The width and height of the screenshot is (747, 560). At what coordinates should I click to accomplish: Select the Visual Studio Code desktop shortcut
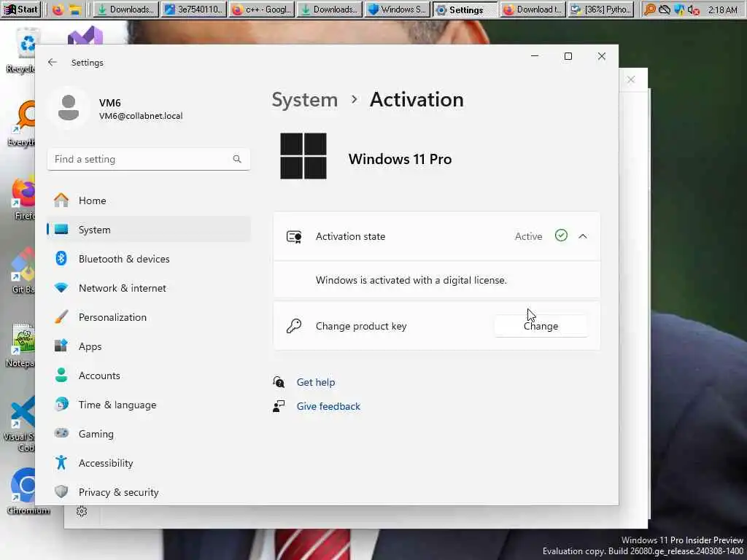pos(19,424)
